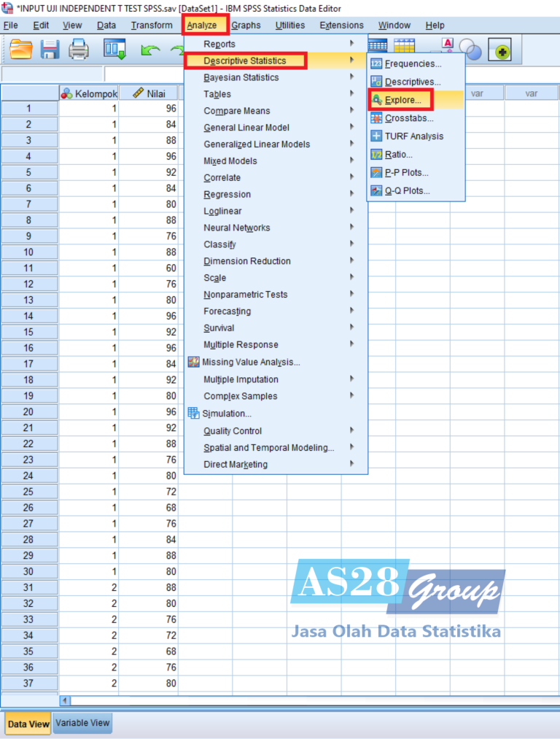Click the horizontal scrollbar left arrow

pyautogui.click(x=66, y=700)
